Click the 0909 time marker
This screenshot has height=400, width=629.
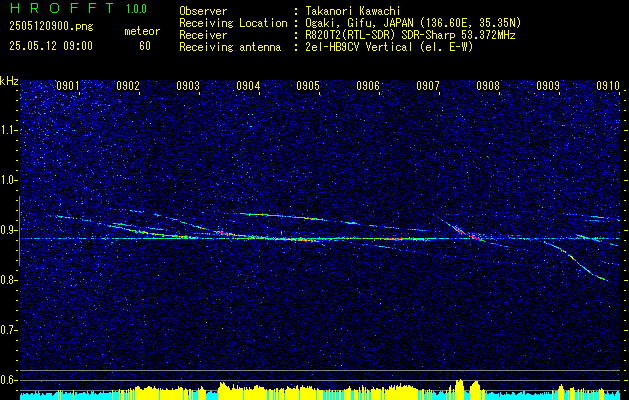[x=548, y=85]
